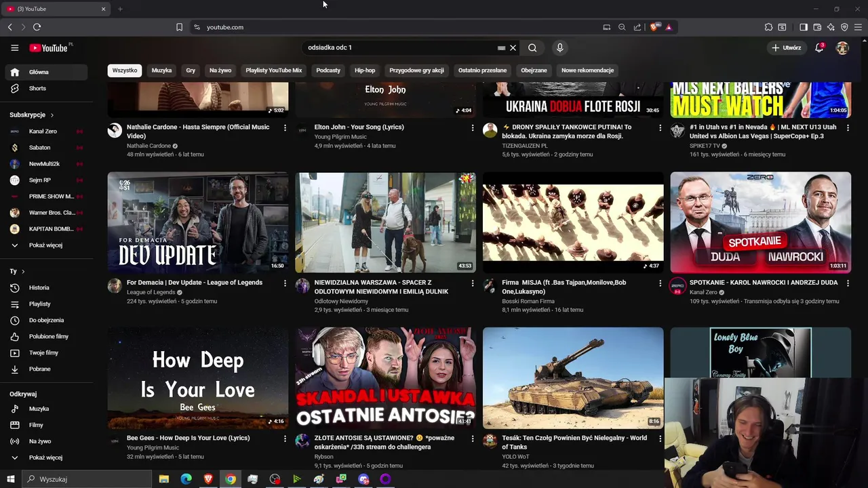868x488 pixels.
Task: Select the Hip-hop filter chip
Action: [365, 70]
